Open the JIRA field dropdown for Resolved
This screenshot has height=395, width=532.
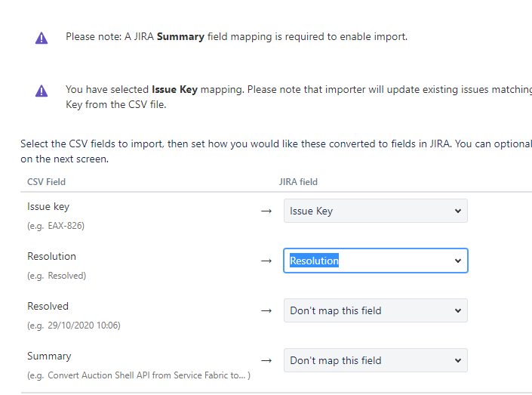(x=375, y=310)
